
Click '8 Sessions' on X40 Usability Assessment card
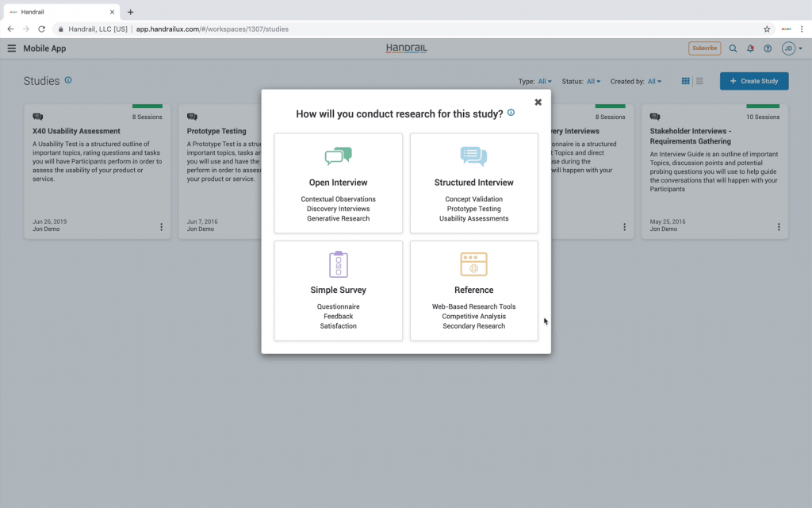(147, 117)
